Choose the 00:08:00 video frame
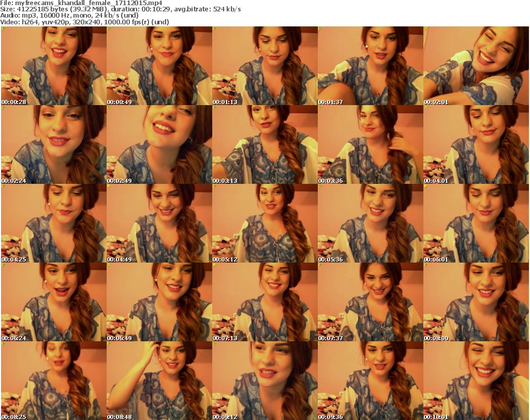Screen dimensions: 530x420 click(x=476, y=302)
